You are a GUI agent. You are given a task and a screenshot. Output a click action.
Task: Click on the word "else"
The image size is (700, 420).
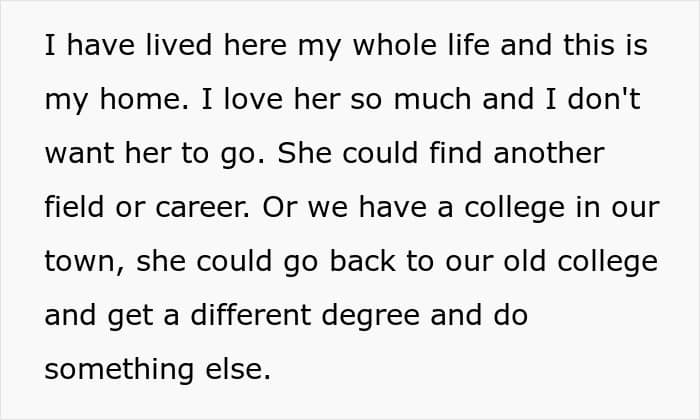[238, 370]
